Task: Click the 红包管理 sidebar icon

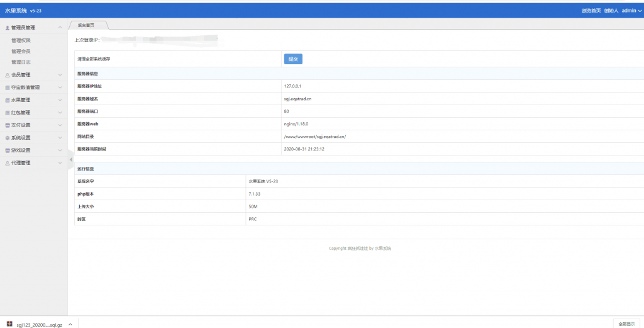Action: coord(8,113)
